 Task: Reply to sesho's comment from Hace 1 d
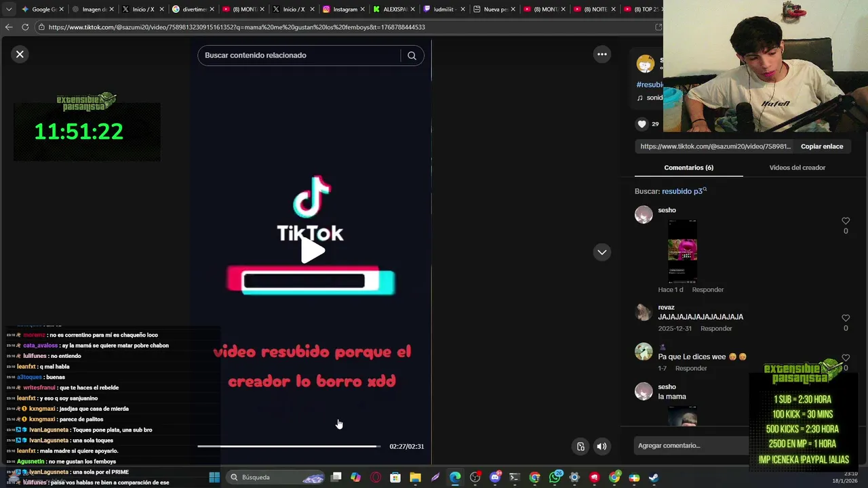(x=707, y=289)
